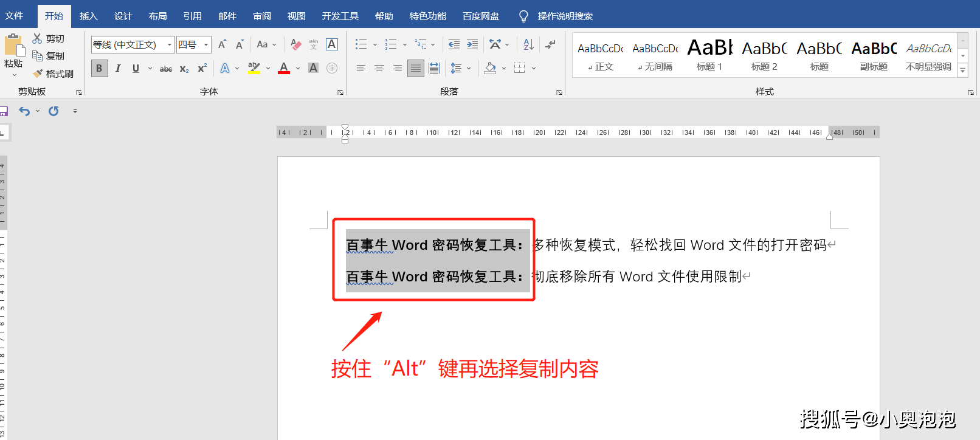Open Paragraph dialog launcher
Screen dimensions: 980x440
coord(559,92)
